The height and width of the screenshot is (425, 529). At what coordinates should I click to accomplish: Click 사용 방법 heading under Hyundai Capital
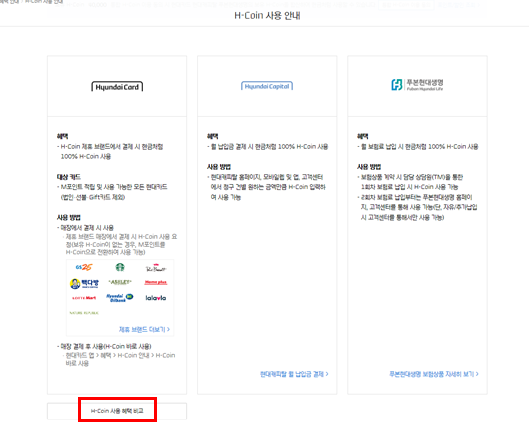click(219, 167)
